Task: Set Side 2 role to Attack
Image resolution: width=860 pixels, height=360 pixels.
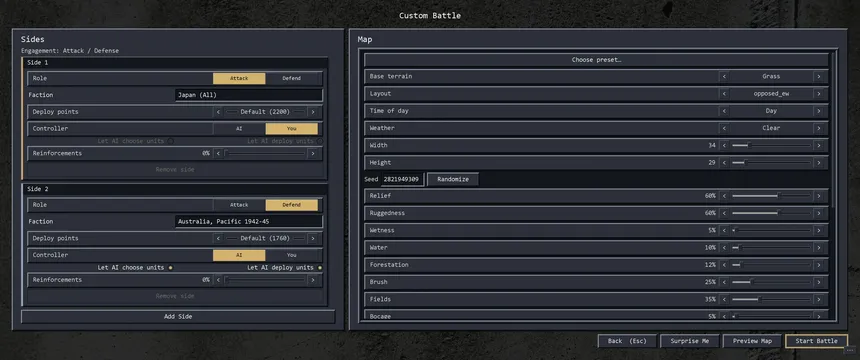Action: tap(239, 205)
